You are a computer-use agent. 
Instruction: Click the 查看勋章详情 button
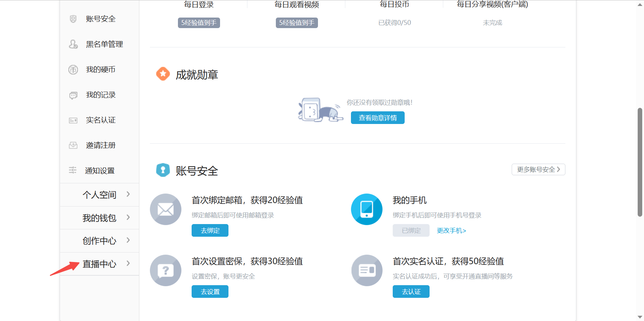coord(377,118)
